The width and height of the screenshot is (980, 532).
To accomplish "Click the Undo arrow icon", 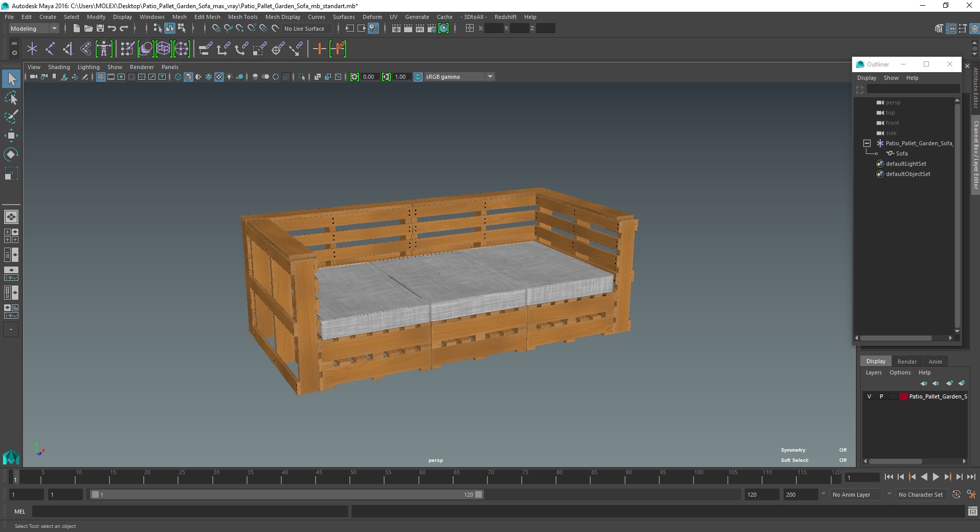I will pyautogui.click(x=112, y=29).
